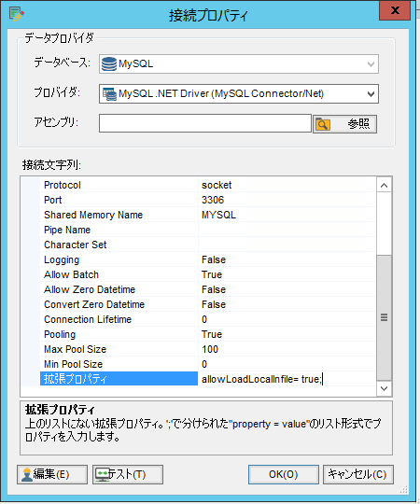Click the False value for Convert Zero Datetime

click(287, 304)
